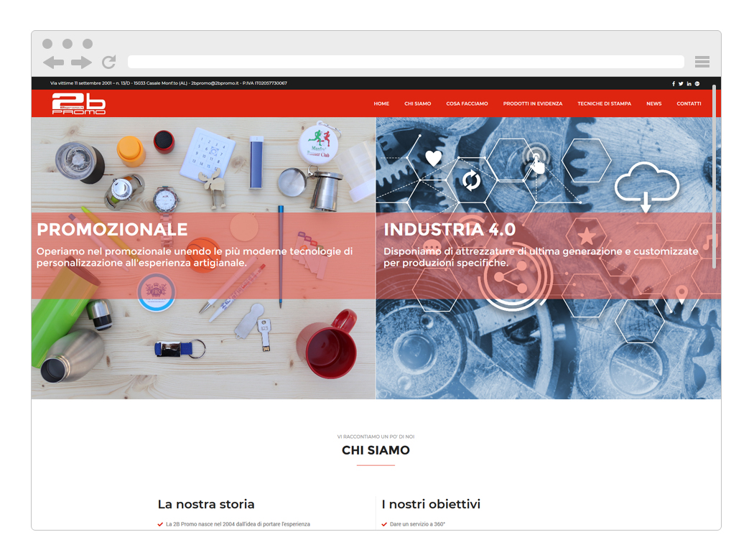Open the Twitter icon in the top bar
754x560 pixels.
pos(681,83)
